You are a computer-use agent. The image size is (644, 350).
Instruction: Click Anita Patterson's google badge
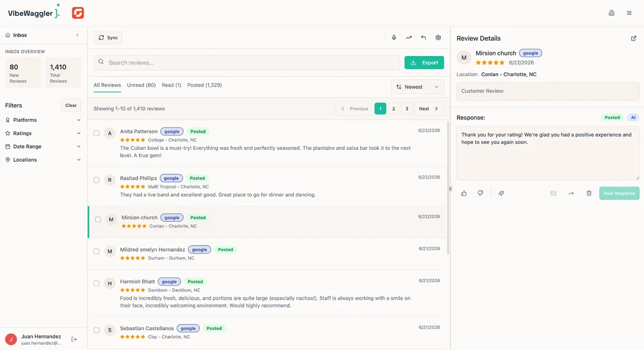[x=172, y=132]
